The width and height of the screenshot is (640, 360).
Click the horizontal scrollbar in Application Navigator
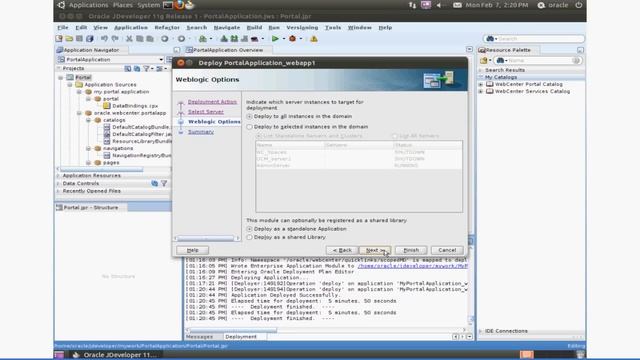[101, 169]
